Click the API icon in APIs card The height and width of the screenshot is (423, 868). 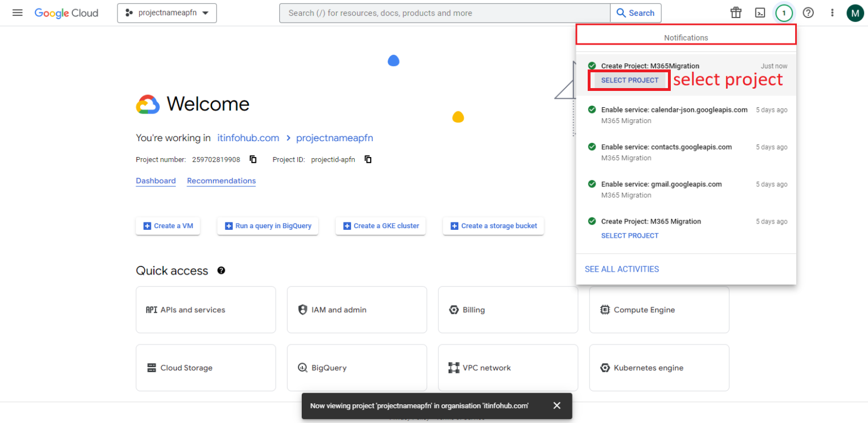click(x=151, y=309)
